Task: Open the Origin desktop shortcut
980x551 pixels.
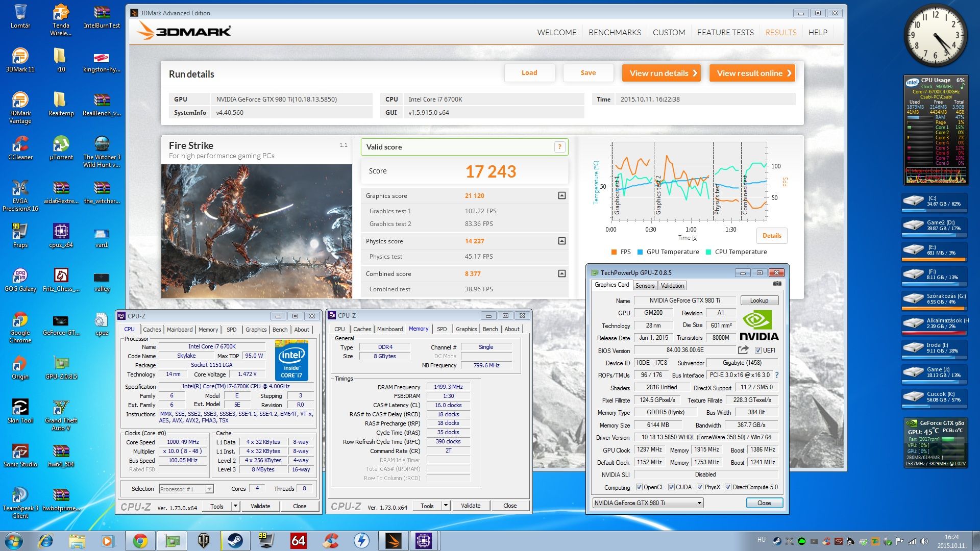Action: coord(20,367)
